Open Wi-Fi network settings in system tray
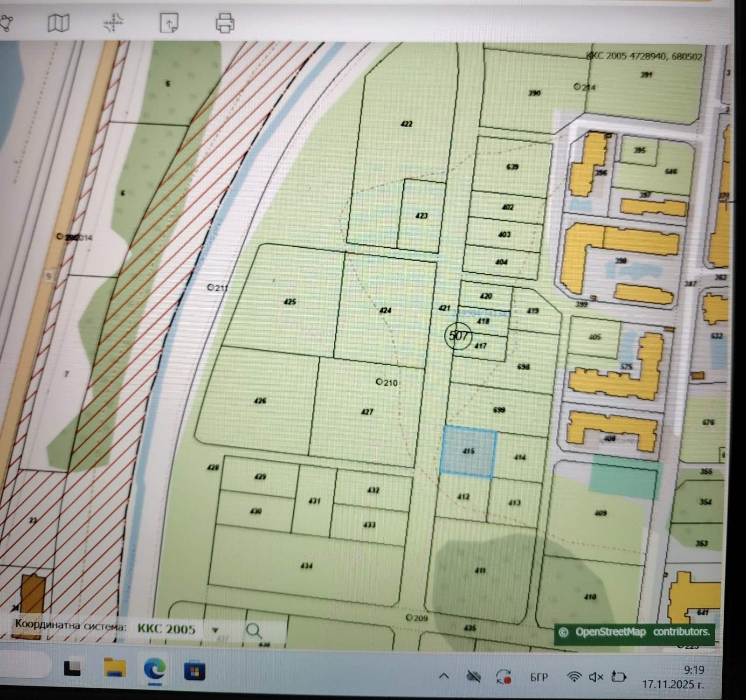The height and width of the screenshot is (700, 746). pyautogui.click(x=574, y=676)
